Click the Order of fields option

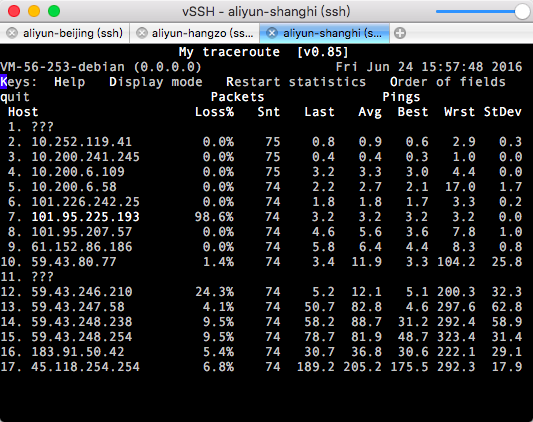point(448,82)
